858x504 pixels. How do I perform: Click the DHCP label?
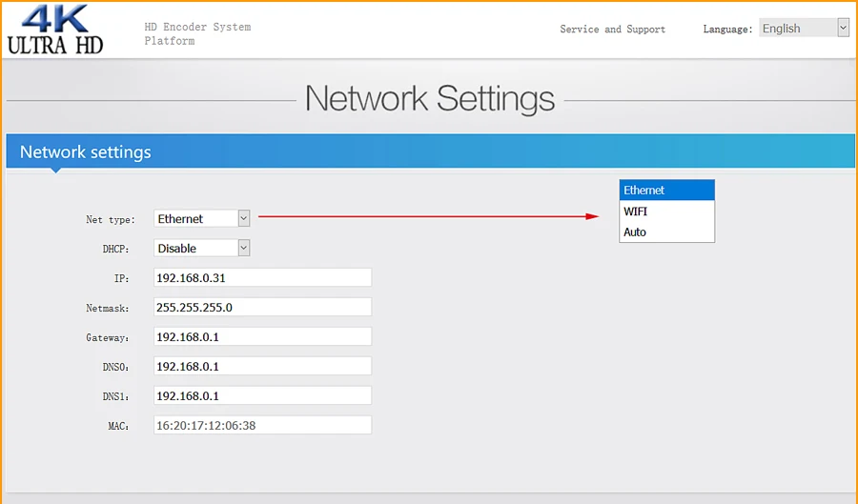click(115, 250)
